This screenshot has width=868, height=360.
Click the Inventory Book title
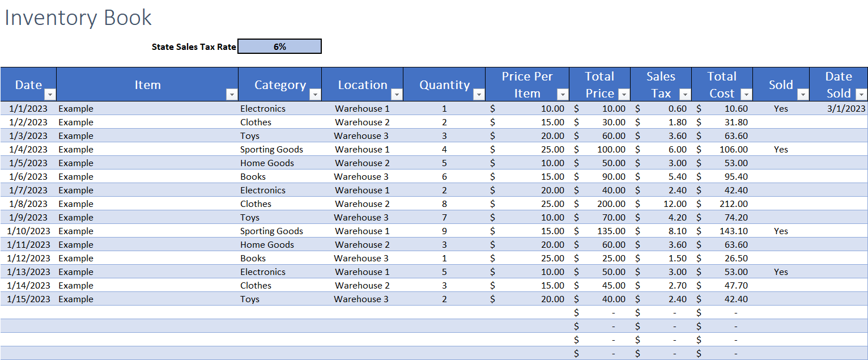pos(78,18)
